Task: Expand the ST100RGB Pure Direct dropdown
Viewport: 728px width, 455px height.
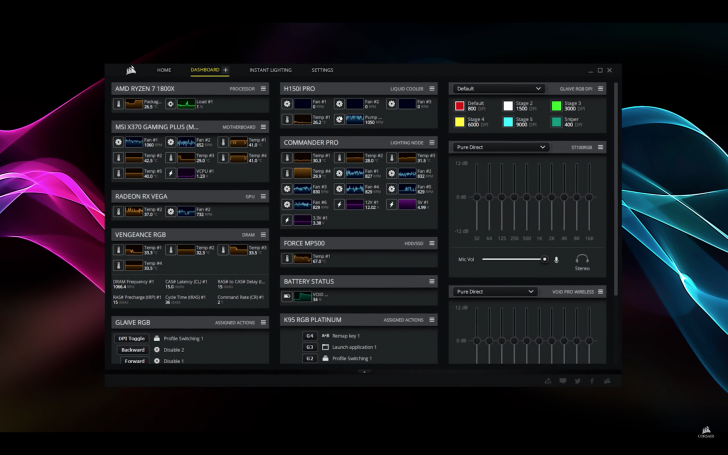Action: [x=501, y=147]
